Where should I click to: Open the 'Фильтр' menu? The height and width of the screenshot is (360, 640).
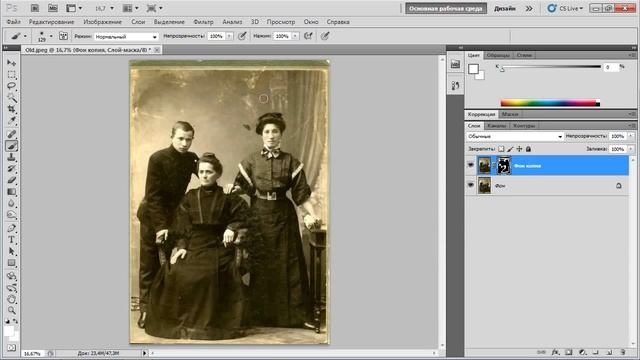203,22
